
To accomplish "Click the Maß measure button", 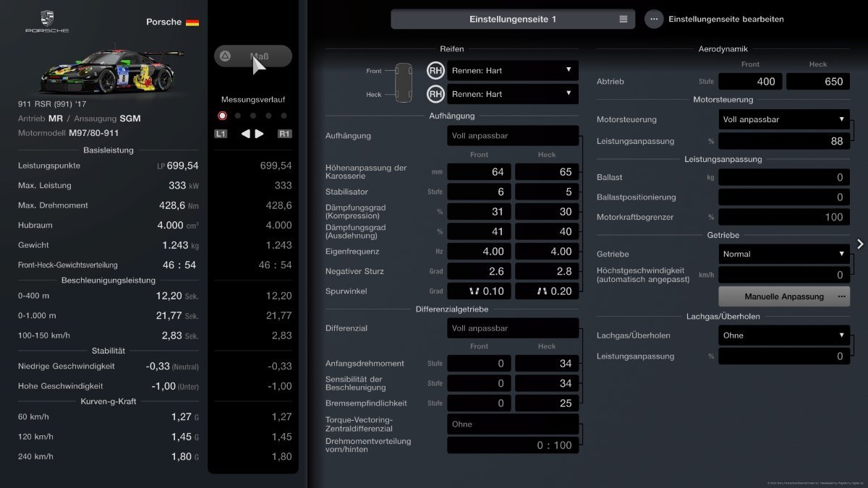I will [253, 56].
